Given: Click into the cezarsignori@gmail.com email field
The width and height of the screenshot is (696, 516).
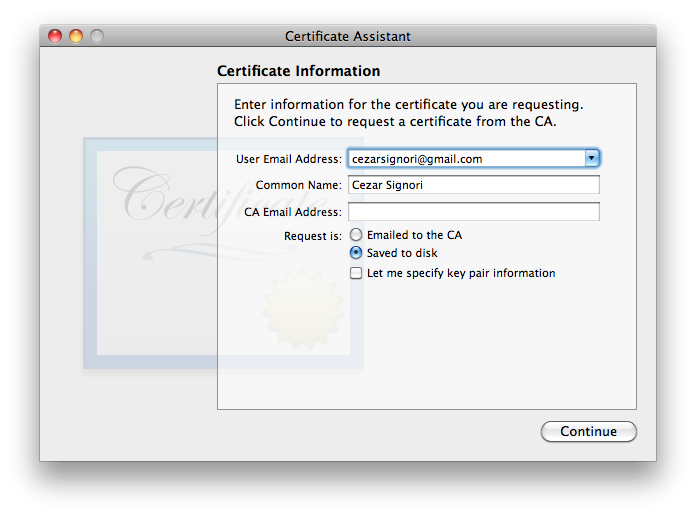Looking at the screenshot, I should [x=465, y=159].
